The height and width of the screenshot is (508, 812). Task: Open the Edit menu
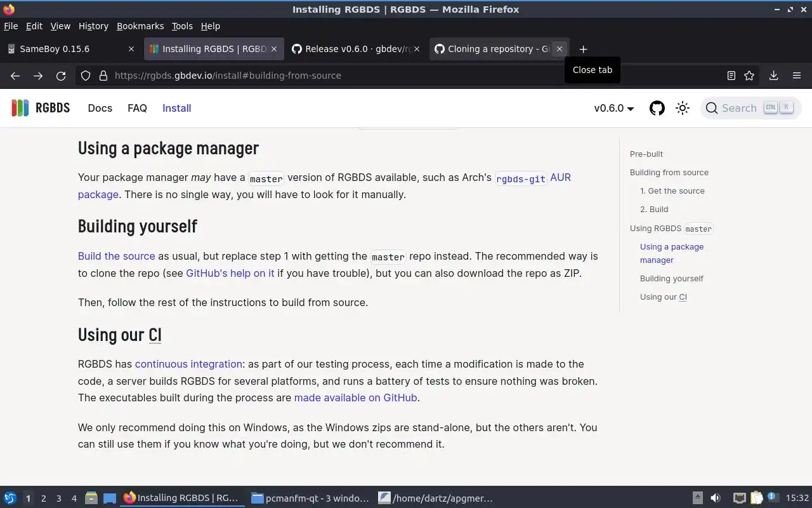pos(34,26)
